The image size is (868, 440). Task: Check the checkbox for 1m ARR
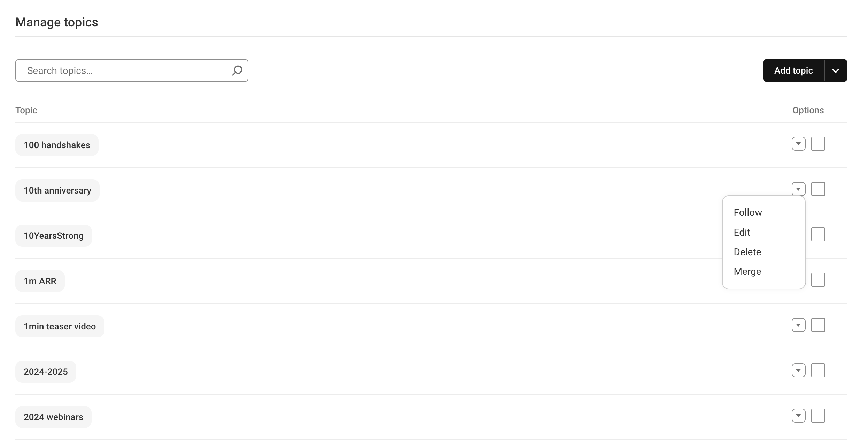(819, 279)
